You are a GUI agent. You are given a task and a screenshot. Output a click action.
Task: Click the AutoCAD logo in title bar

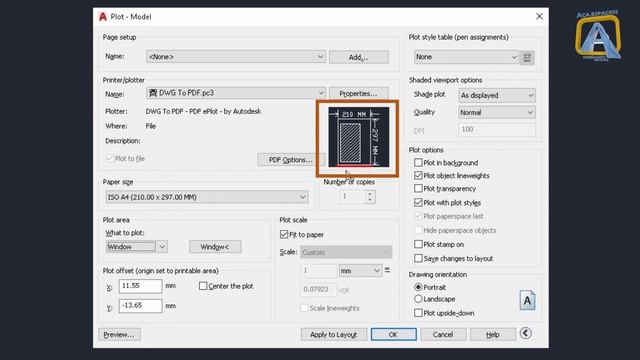[103, 17]
